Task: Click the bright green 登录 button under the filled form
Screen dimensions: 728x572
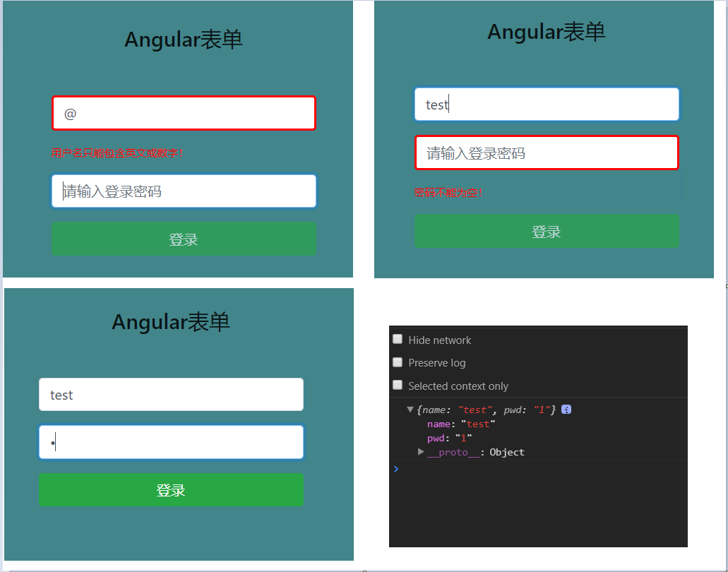Action: point(172,490)
